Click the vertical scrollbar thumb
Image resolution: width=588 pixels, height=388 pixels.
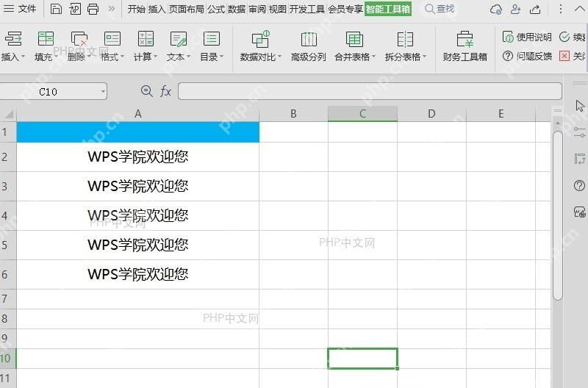[x=558, y=215]
